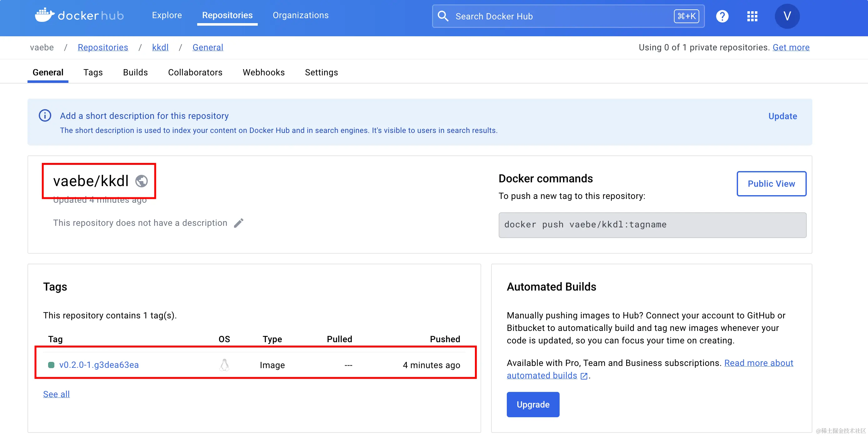The height and width of the screenshot is (436, 868).
Task: Open the help question mark icon
Action: [722, 16]
